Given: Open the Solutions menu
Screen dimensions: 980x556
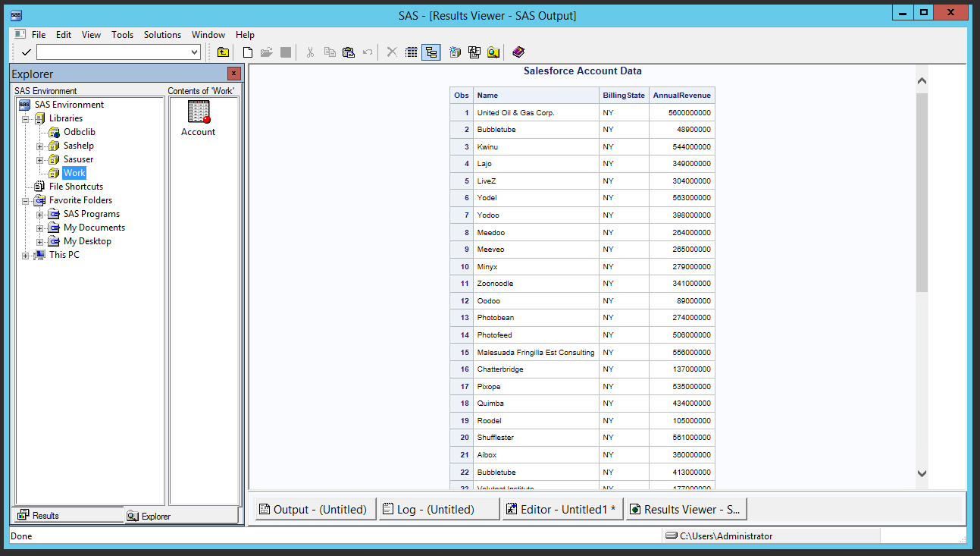Looking at the screenshot, I should [x=162, y=34].
